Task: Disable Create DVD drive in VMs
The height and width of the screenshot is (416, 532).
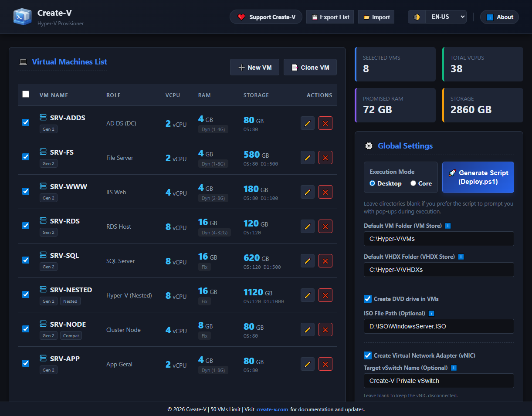Action: click(x=368, y=299)
